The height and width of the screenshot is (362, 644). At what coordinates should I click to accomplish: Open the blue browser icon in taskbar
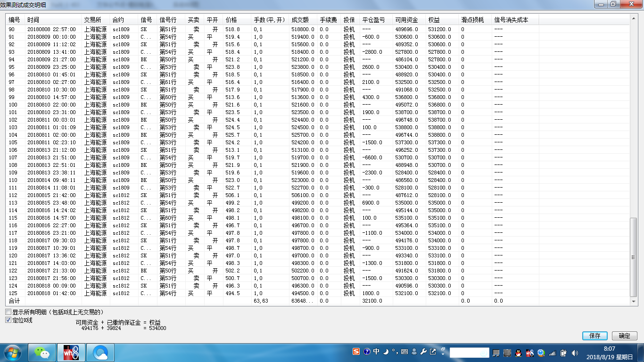[100, 352]
